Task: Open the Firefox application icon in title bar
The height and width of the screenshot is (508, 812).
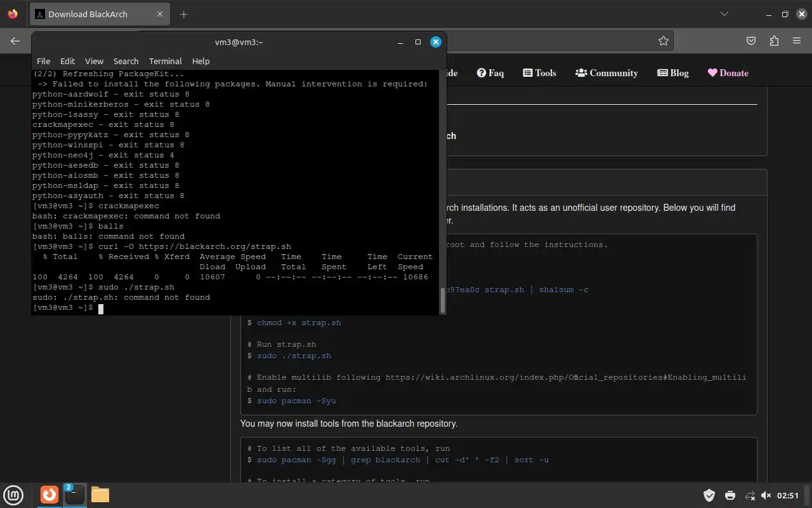Action: click(x=13, y=14)
